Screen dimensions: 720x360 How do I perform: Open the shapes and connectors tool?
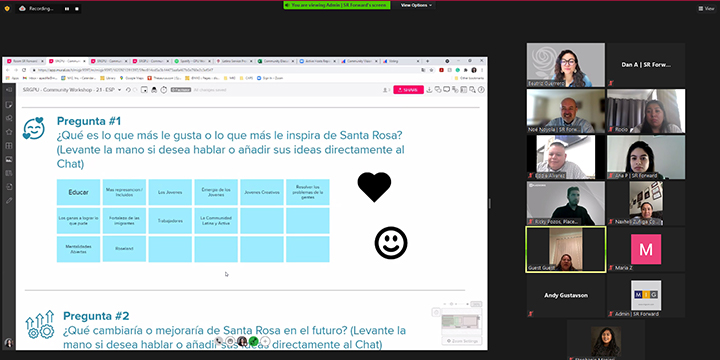9,118
